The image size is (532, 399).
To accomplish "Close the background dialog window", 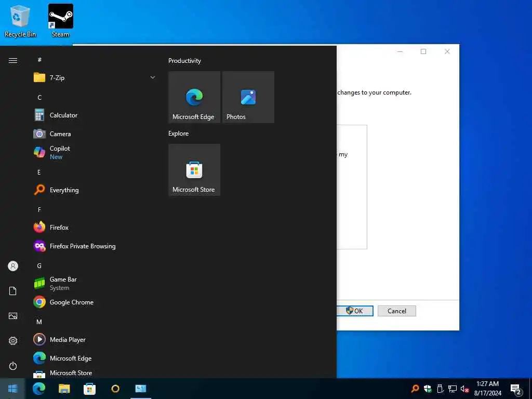I will click(447, 51).
